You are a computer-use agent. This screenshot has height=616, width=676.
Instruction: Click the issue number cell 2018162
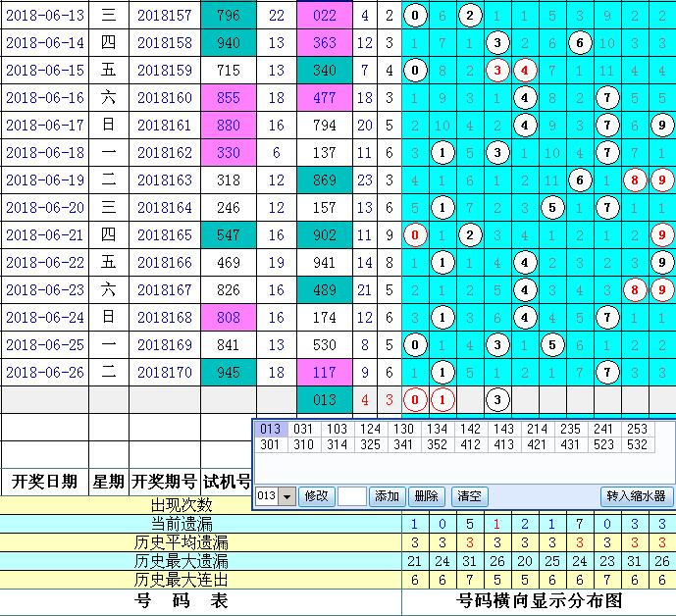tap(165, 153)
